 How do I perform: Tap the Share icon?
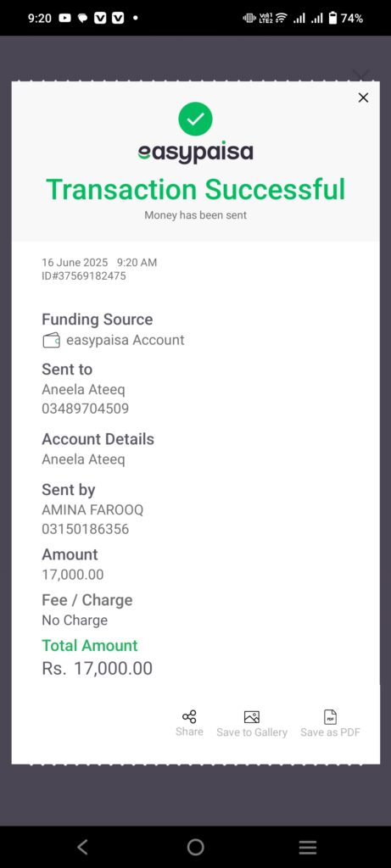[x=189, y=717]
